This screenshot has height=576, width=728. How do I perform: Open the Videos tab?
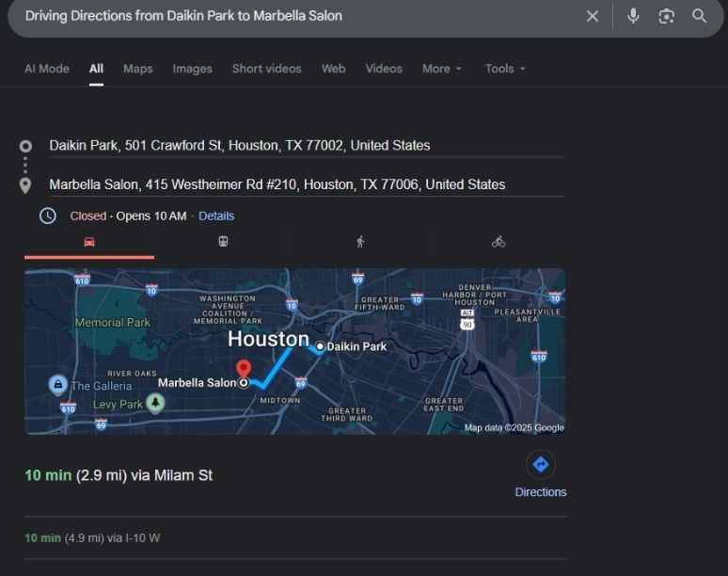point(384,69)
